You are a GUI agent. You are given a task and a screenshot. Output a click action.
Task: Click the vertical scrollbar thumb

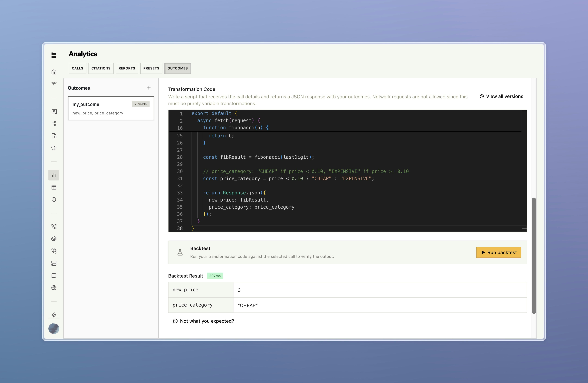[534, 256]
